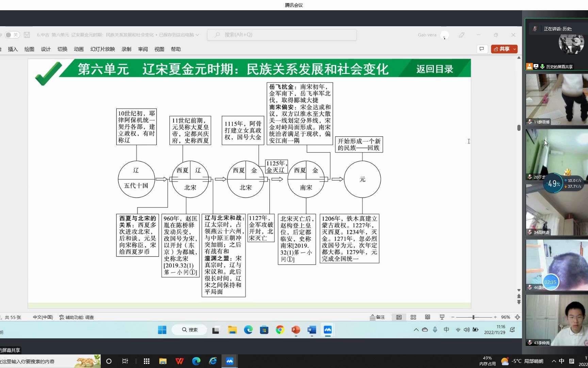
Task: Start Slide Show from status bar icon
Action: pos(442,317)
